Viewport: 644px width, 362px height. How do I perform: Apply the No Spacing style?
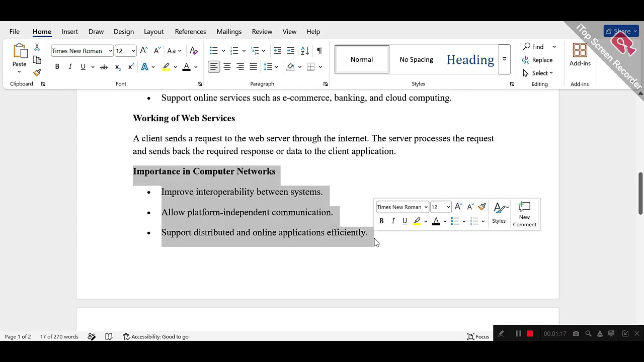click(x=416, y=59)
